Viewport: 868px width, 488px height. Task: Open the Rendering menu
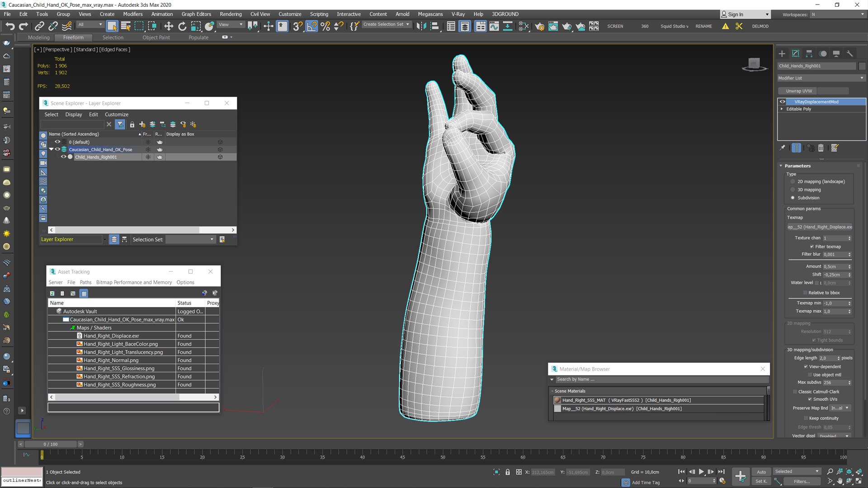pyautogui.click(x=231, y=14)
